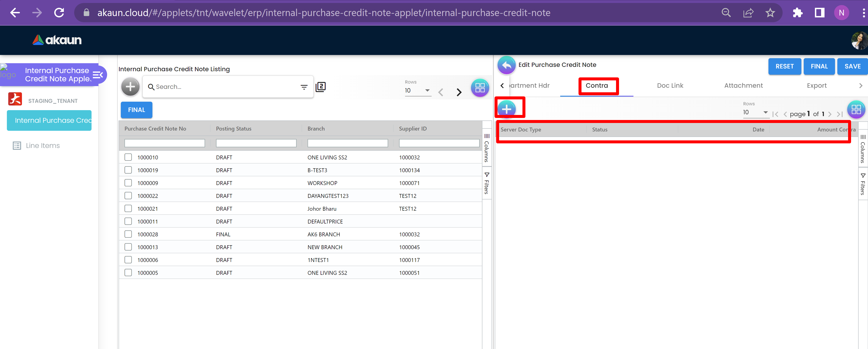Click the Purchase Credit Note No filter field
The height and width of the screenshot is (349, 868).
click(165, 143)
